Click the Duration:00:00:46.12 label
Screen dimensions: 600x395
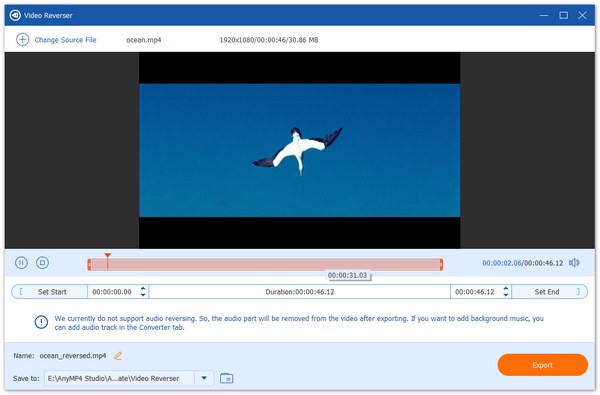coord(300,292)
